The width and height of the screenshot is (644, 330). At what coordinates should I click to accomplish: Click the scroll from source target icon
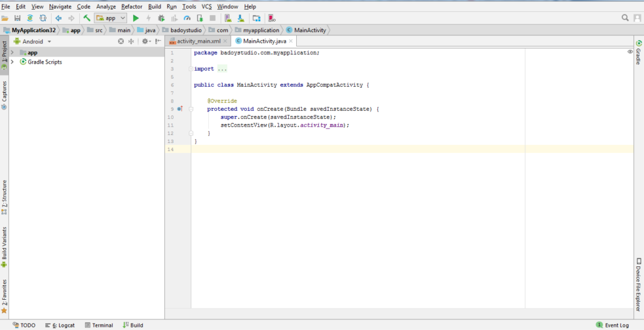121,41
